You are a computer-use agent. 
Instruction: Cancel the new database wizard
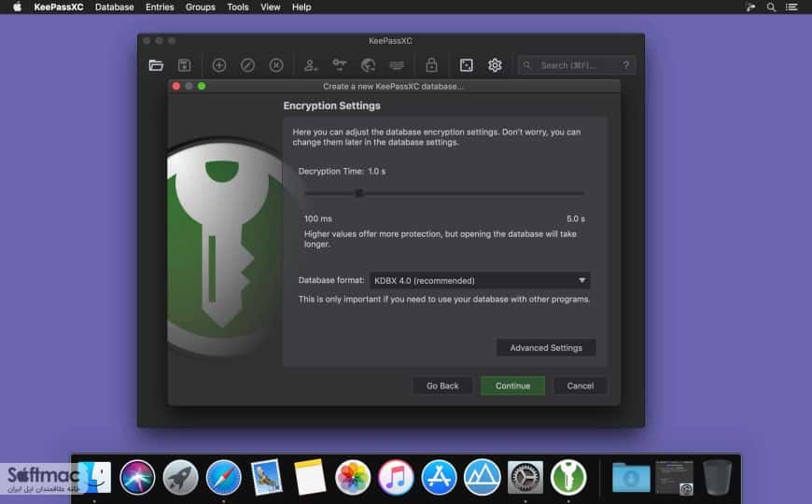click(x=580, y=385)
